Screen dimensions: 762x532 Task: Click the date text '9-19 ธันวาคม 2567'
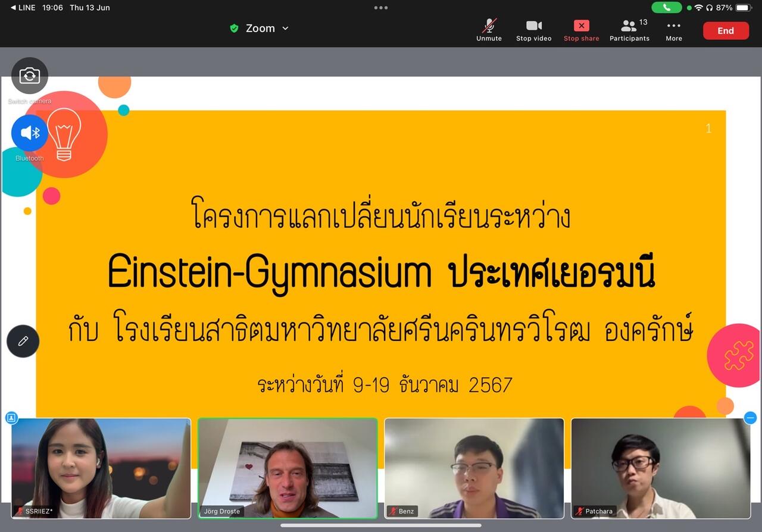pyautogui.click(x=433, y=385)
